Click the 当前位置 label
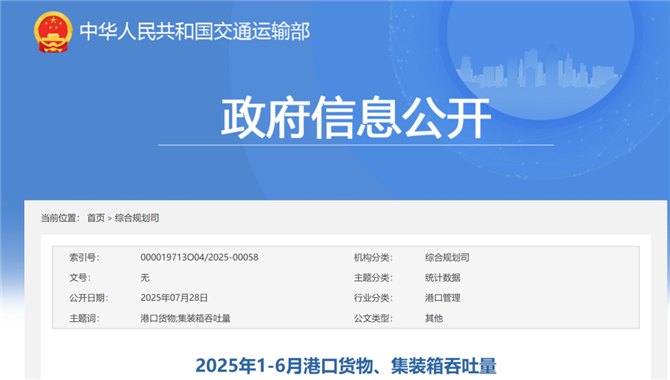Screen dimensions: 670x380 coord(60,218)
